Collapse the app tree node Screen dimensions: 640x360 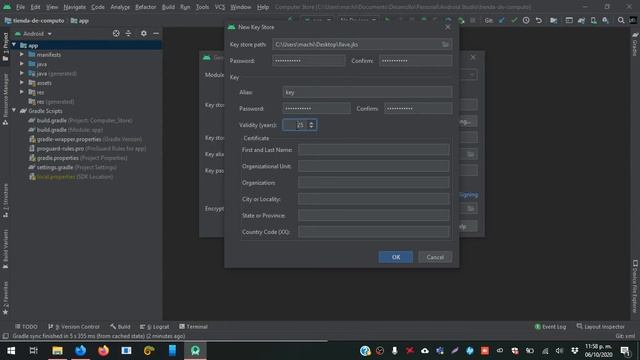(14, 45)
